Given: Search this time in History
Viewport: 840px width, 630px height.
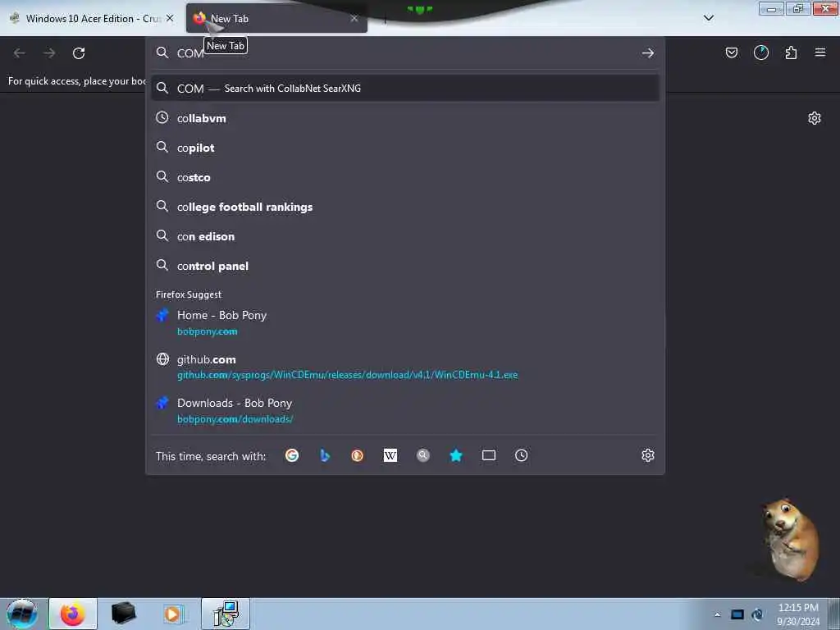Looking at the screenshot, I should pos(521,455).
